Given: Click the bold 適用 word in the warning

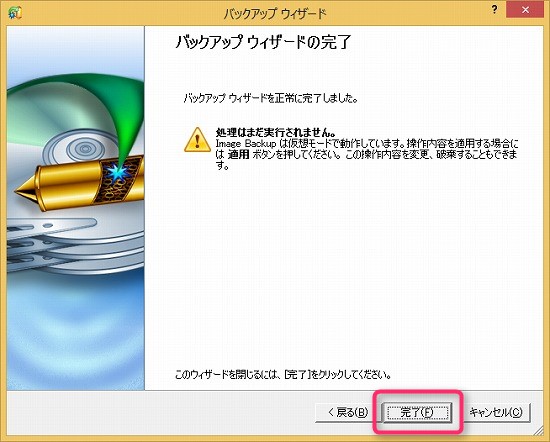Looking at the screenshot, I should pos(239,154).
